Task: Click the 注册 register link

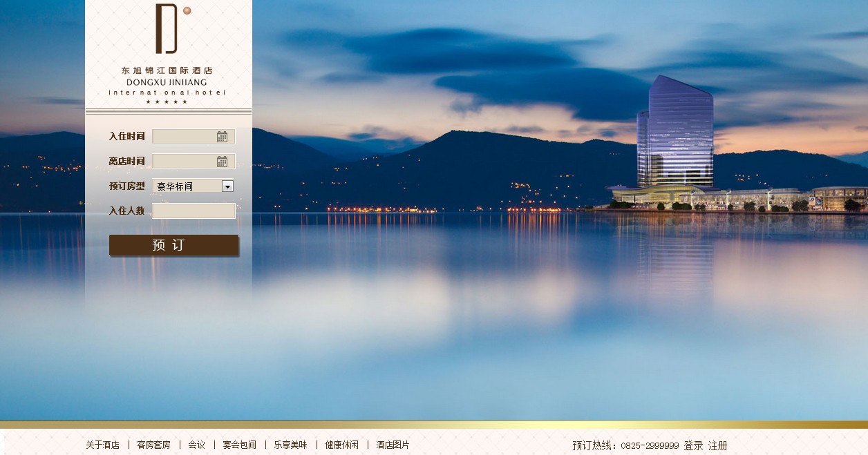Action: (x=717, y=446)
